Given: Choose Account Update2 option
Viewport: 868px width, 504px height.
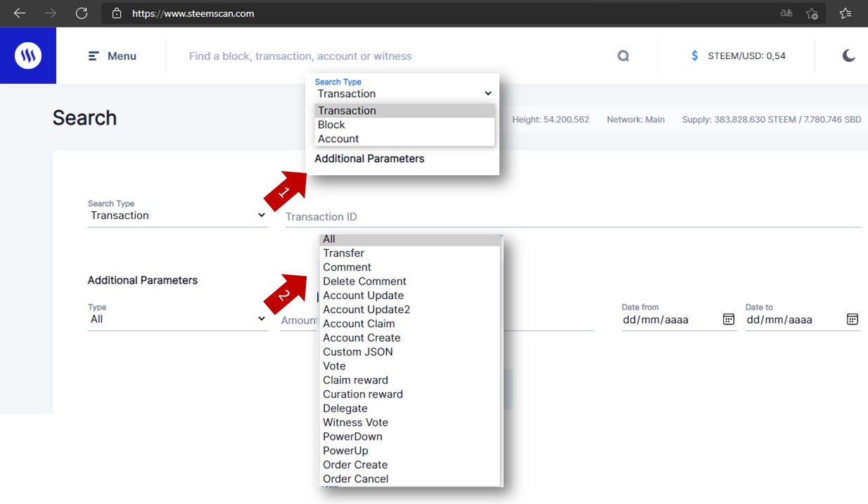Looking at the screenshot, I should click(x=410, y=310).
